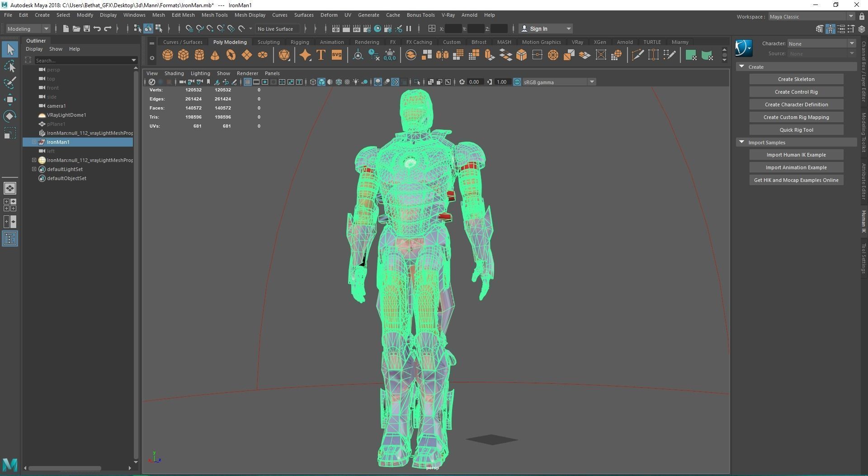Image resolution: width=868 pixels, height=476 pixels.
Task: Click the New Scene icon
Action: [66, 29]
